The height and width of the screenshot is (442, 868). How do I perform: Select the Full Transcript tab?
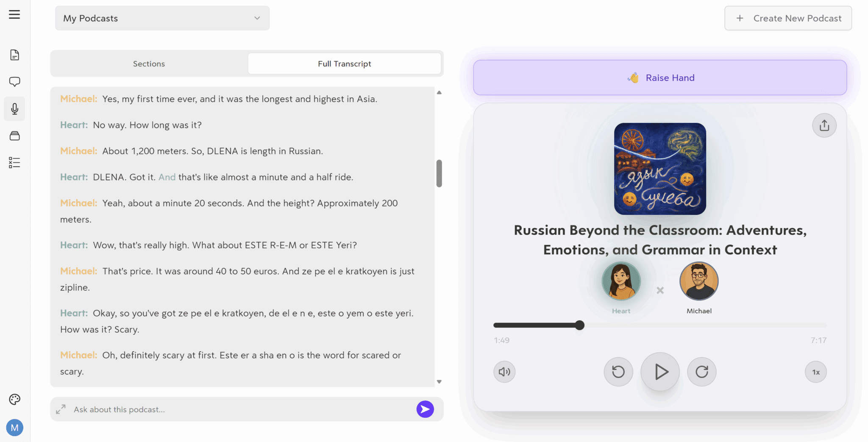click(x=344, y=64)
